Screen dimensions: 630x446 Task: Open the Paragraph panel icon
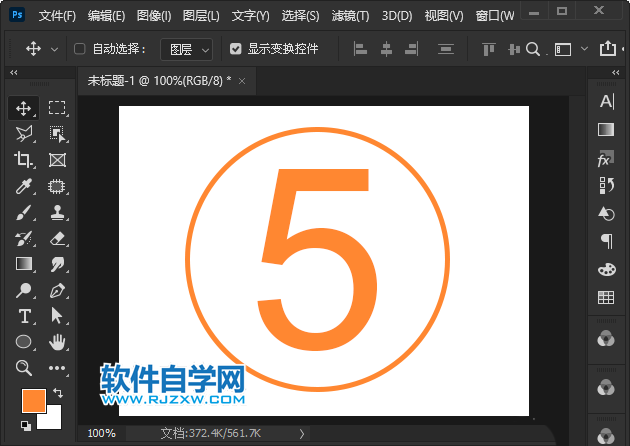606,241
